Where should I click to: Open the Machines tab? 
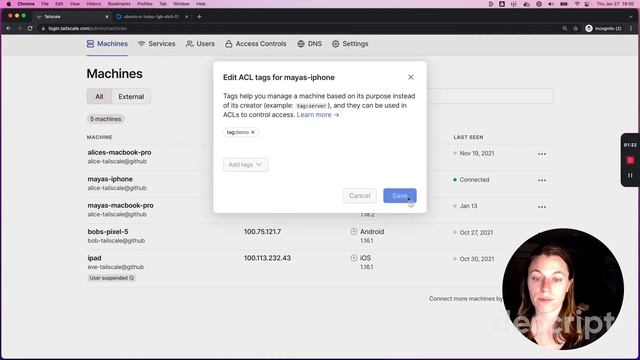(107, 44)
